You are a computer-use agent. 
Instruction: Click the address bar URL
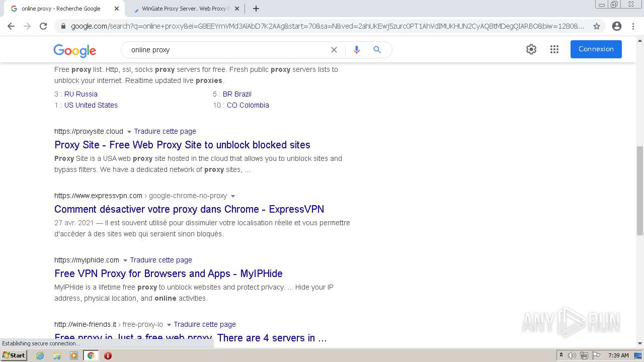(327, 26)
